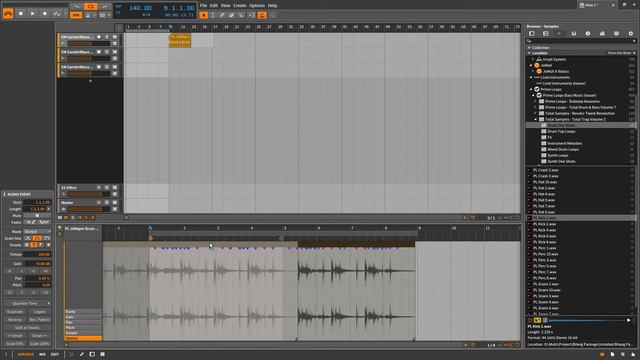Image resolution: width=640 pixels, height=360 pixels.
Task: Open the Create menu
Action: pyautogui.click(x=240, y=6)
